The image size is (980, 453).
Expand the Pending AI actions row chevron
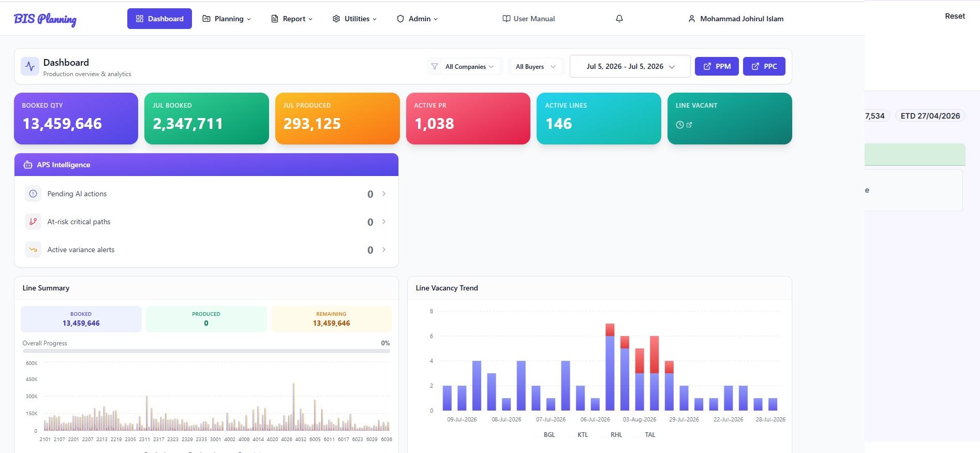coord(384,194)
